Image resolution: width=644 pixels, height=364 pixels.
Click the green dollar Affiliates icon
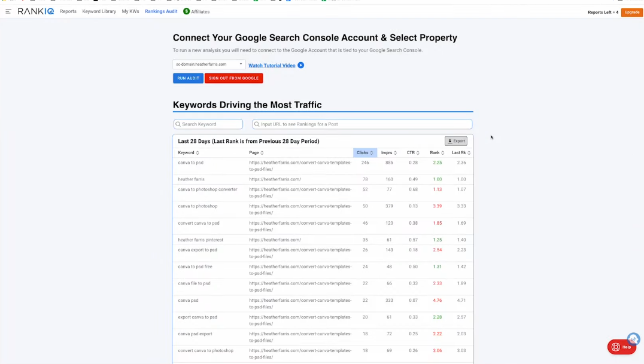tap(186, 11)
